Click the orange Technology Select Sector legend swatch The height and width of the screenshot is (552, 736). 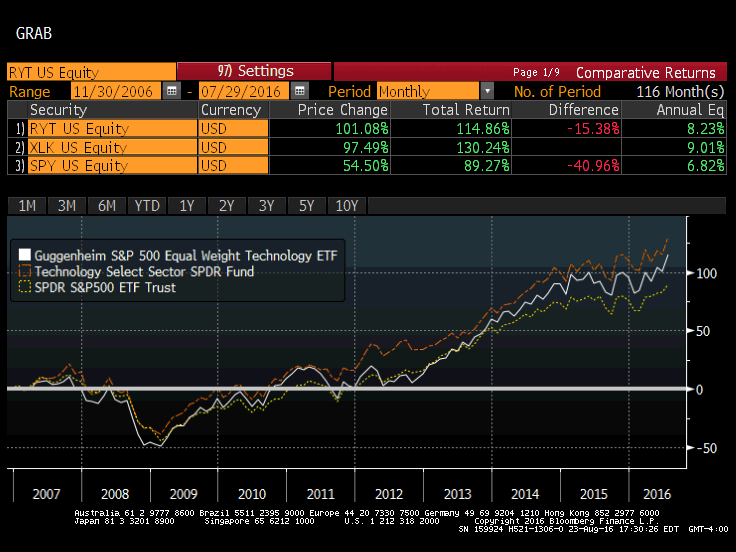[25, 271]
